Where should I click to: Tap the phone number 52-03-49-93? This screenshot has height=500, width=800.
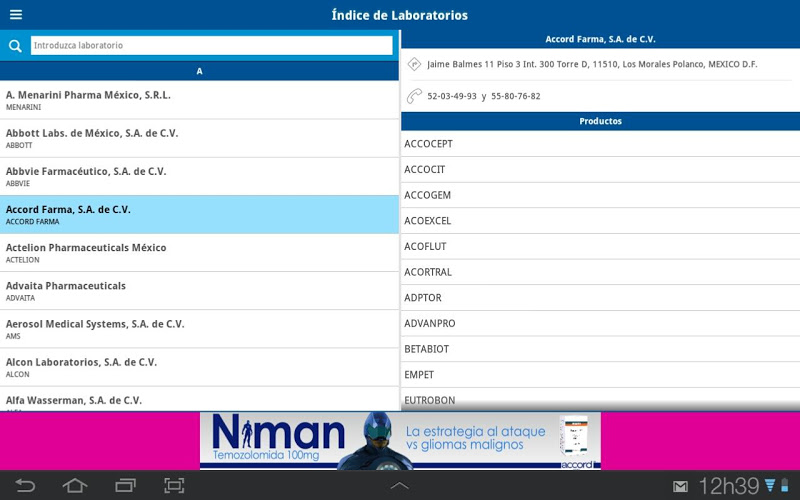(452, 96)
